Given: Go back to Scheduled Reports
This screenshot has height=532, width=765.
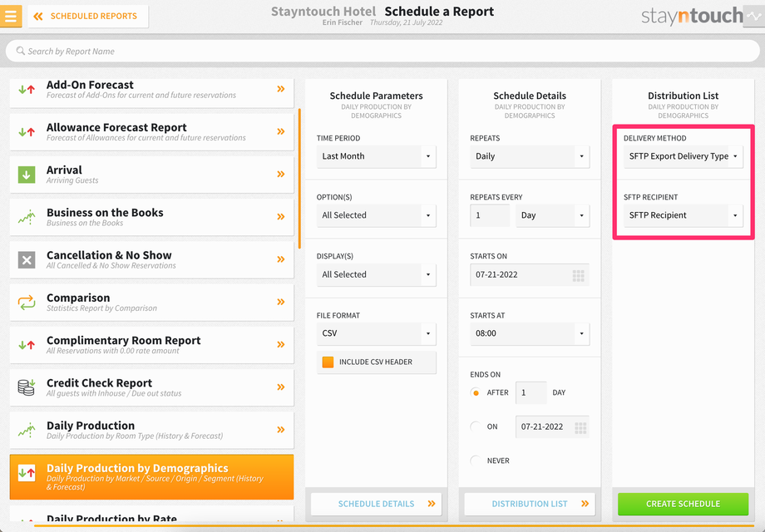Looking at the screenshot, I should click(88, 16).
